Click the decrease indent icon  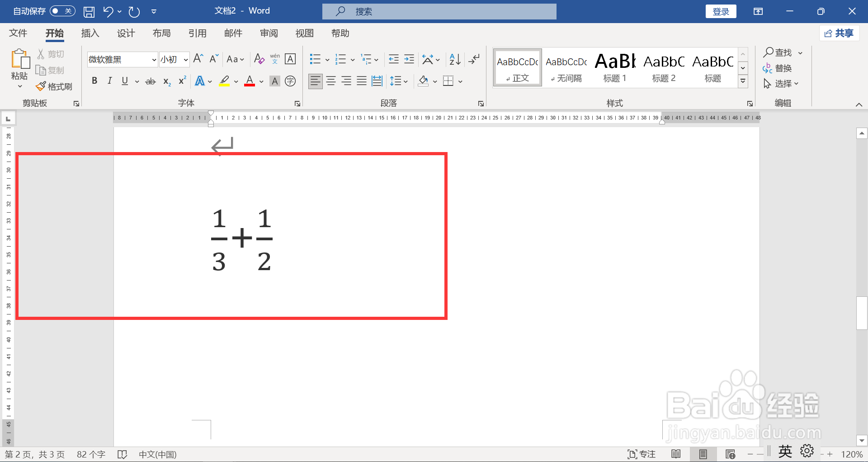394,59
